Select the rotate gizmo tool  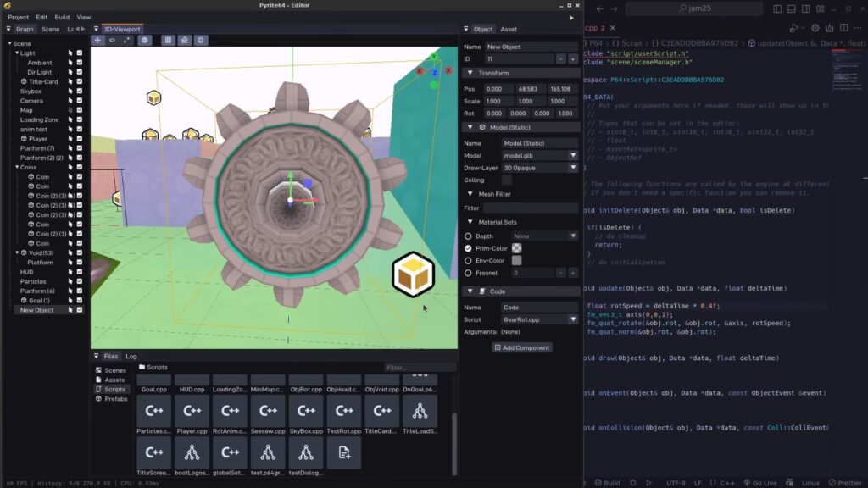click(x=113, y=40)
